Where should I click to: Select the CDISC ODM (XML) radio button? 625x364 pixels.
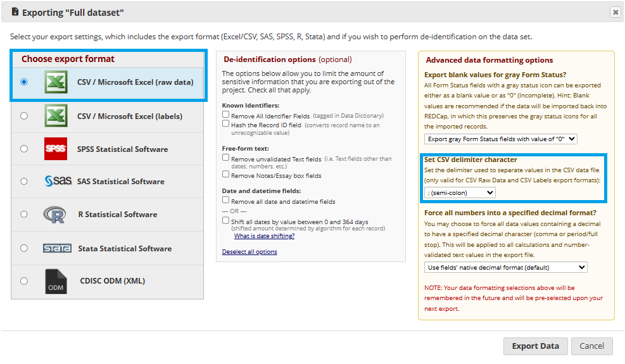(24, 281)
